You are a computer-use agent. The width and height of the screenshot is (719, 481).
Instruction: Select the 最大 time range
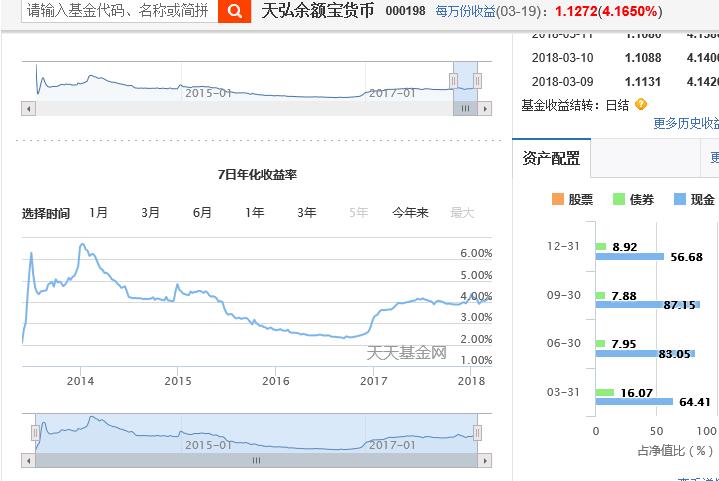coord(462,212)
